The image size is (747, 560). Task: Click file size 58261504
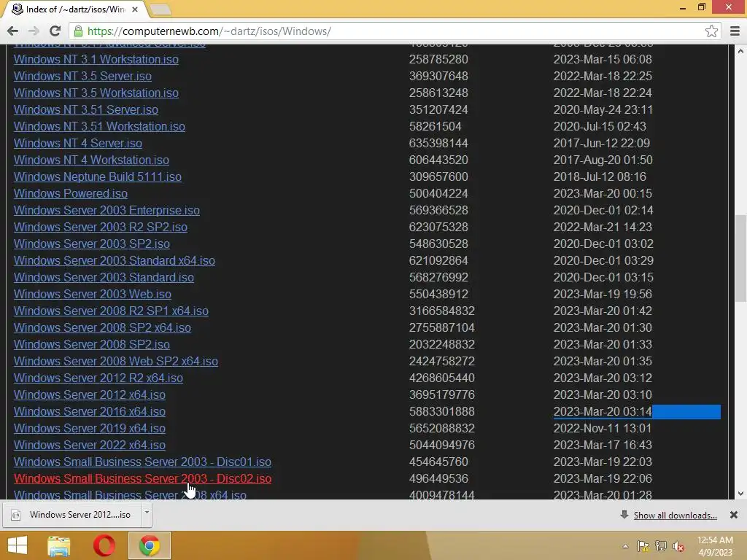click(436, 127)
